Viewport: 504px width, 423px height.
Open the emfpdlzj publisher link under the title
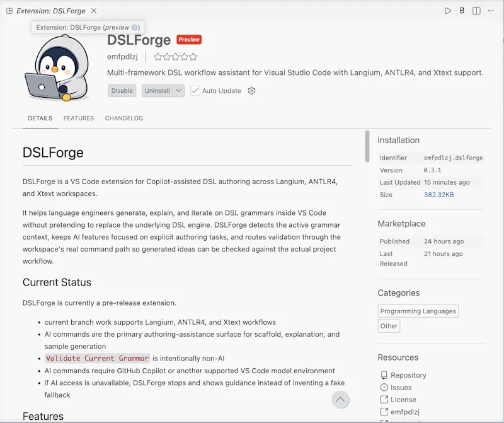tap(122, 57)
